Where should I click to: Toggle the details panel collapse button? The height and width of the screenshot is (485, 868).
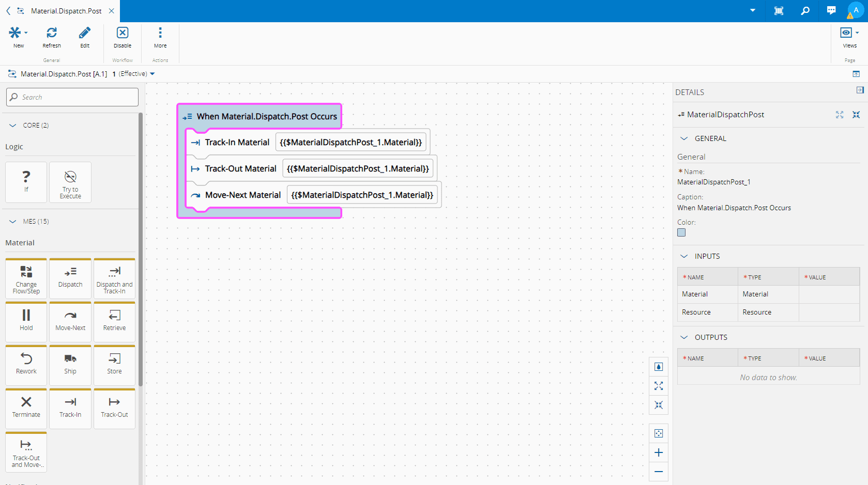860,90
